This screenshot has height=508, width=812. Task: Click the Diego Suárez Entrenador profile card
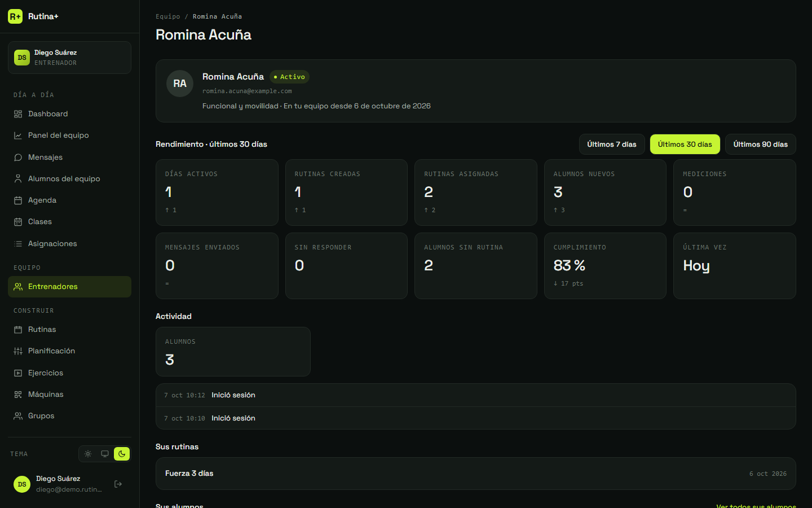tap(69, 58)
